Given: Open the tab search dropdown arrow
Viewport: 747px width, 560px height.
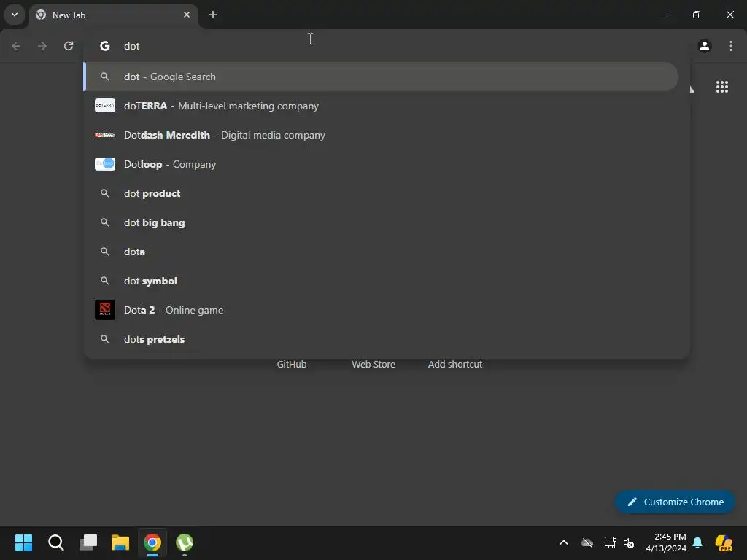Looking at the screenshot, I should pos(15,15).
